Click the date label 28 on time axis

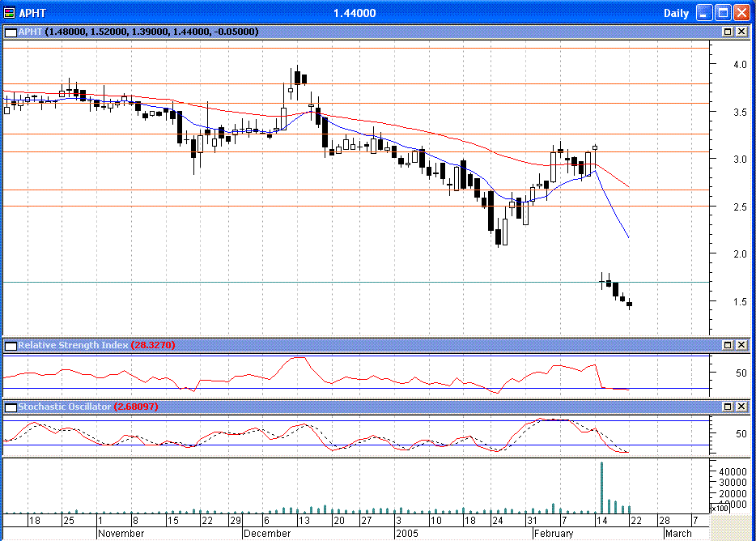pos(664,521)
